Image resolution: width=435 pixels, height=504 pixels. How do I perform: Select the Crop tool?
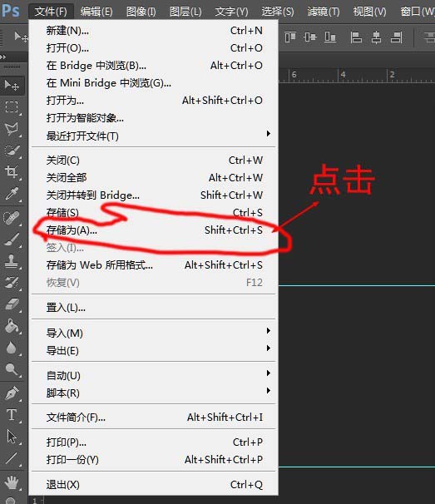12,171
